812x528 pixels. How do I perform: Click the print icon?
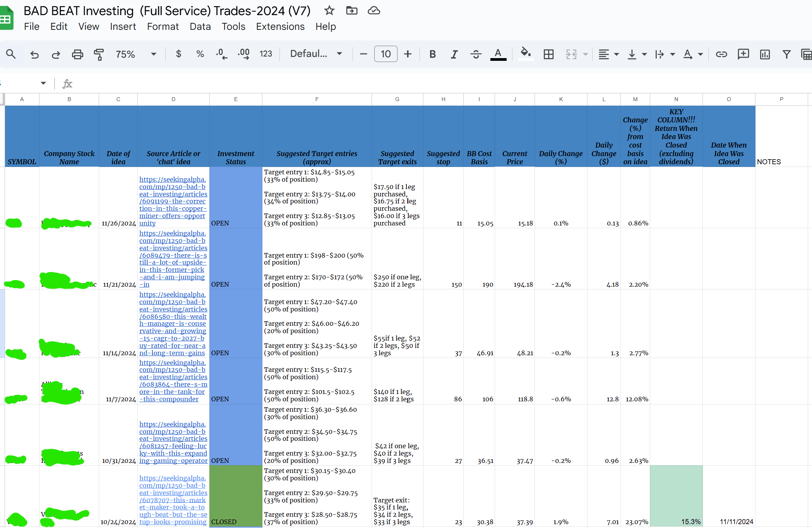pos(77,54)
